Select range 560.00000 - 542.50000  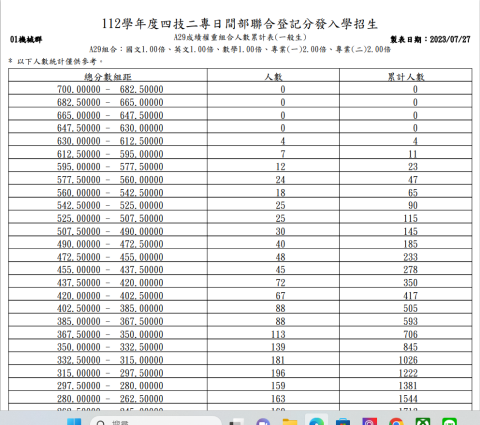point(110,193)
